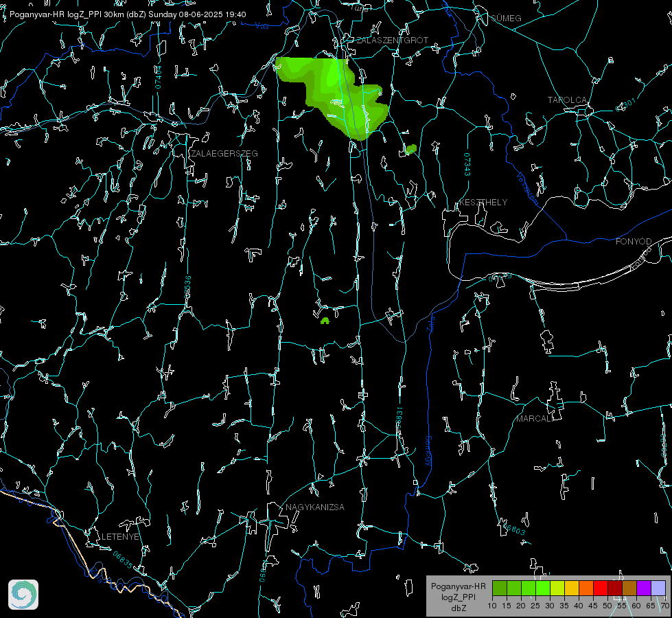Click the Poganyvar-HR label in the legend
Image resolution: width=672 pixels, height=618 pixels.
pos(458,586)
